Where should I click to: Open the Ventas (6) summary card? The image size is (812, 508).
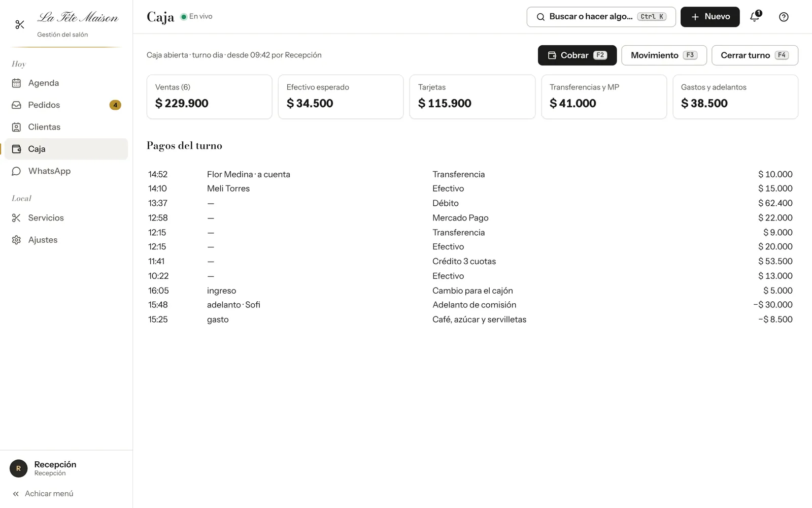pyautogui.click(x=209, y=97)
